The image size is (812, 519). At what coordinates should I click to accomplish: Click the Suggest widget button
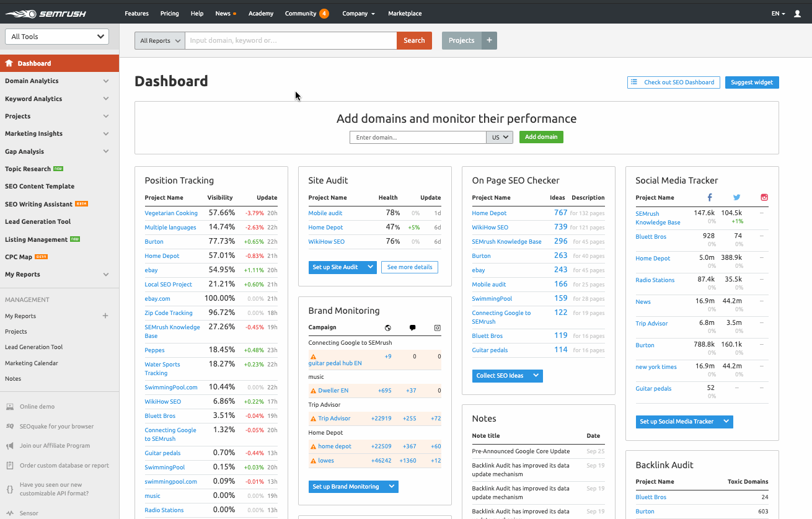tap(751, 82)
